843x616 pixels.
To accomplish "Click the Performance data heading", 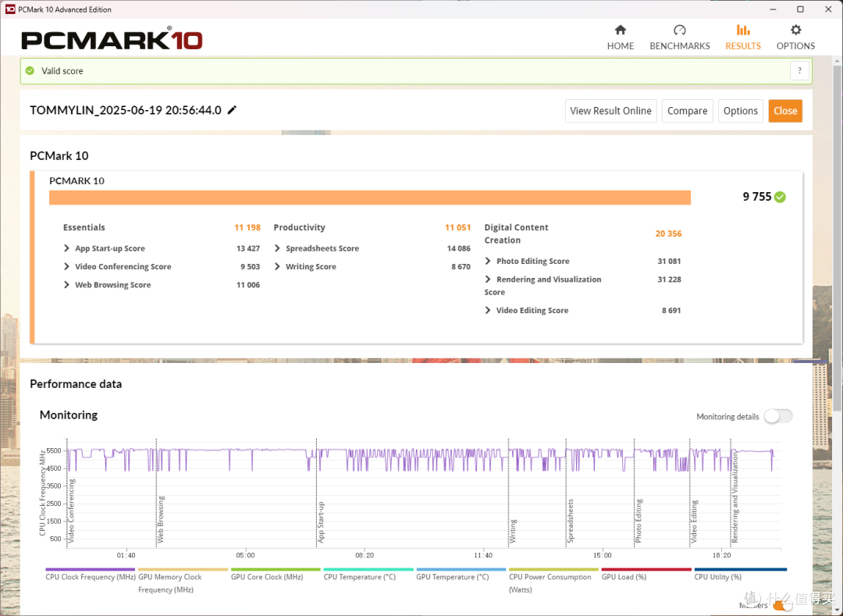I will click(x=76, y=384).
